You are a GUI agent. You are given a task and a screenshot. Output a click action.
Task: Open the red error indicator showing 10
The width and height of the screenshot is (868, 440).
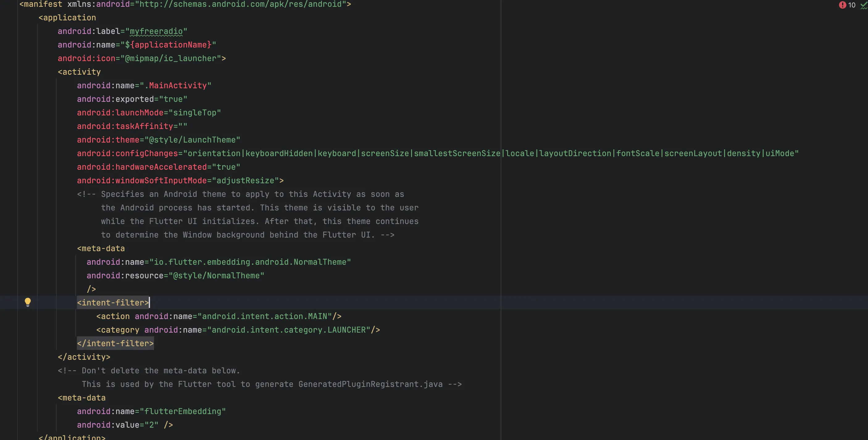(x=847, y=5)
